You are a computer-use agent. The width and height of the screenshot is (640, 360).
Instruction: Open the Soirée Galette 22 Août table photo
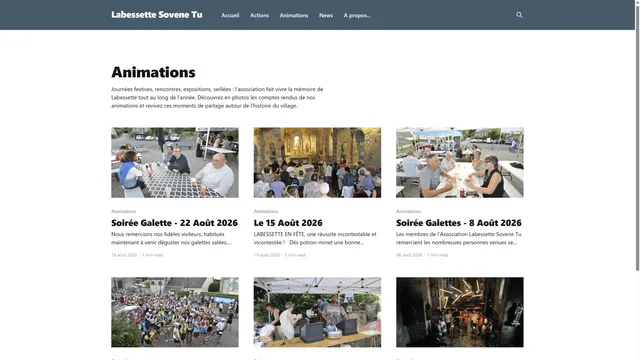[175, 162]
